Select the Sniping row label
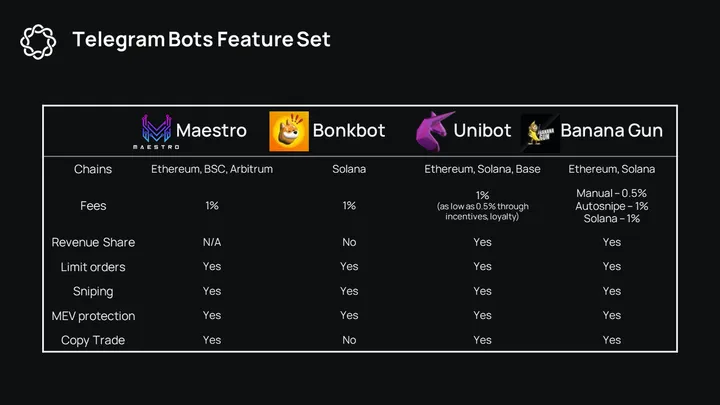This screenshot has height=405, width=720. click(x=93, y=291)
